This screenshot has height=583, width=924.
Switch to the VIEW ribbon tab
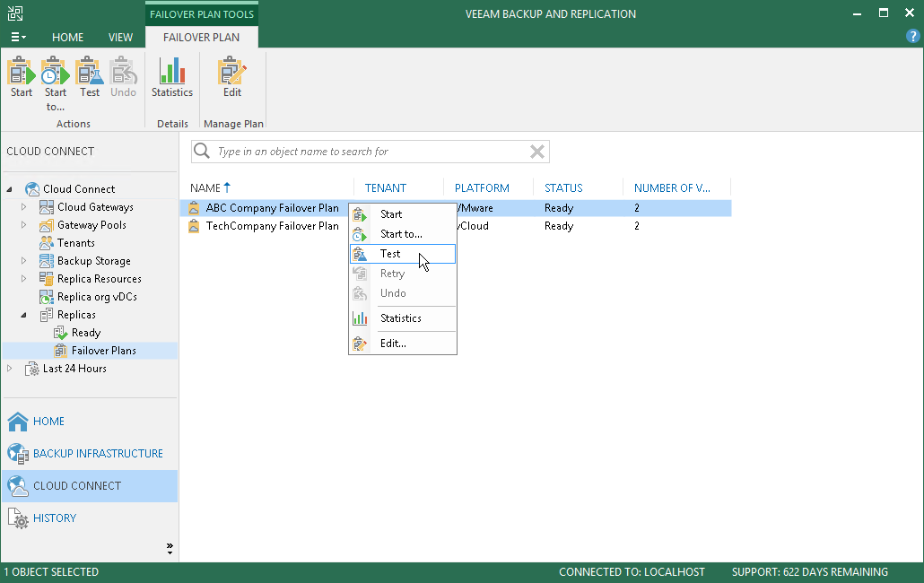pyautogui.click(x=120, y=37)
